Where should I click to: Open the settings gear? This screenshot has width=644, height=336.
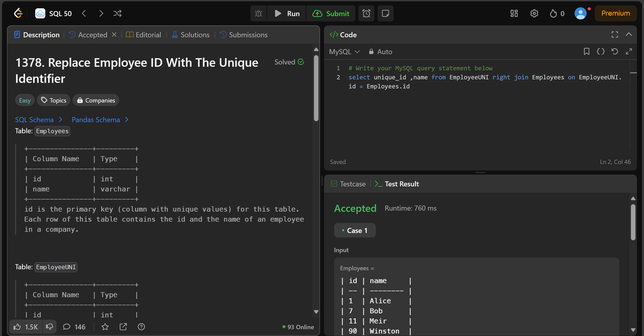click(534, 13)
